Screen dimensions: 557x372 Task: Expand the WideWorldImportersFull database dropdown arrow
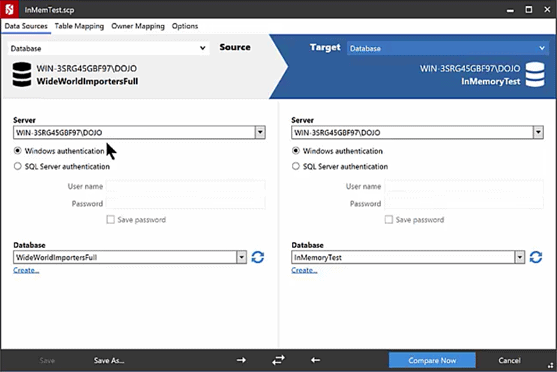pos(242,257)
